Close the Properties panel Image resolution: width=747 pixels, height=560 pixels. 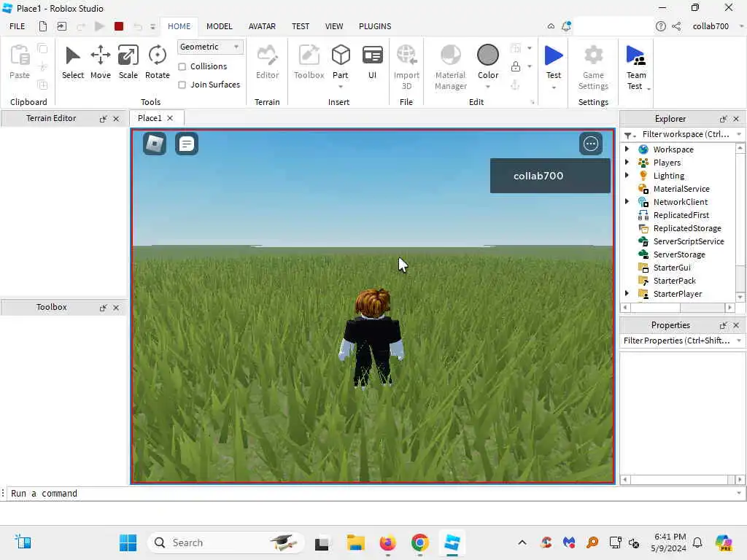point(736,325)
